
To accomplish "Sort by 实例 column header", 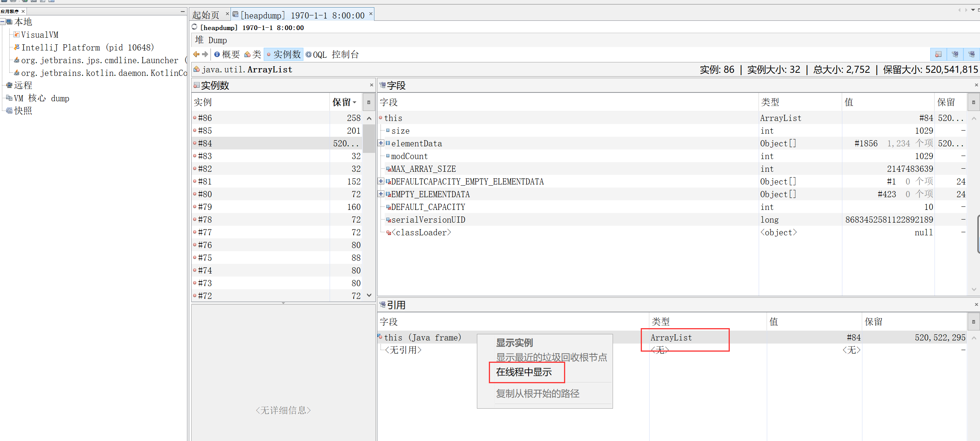I will point(261,102).
